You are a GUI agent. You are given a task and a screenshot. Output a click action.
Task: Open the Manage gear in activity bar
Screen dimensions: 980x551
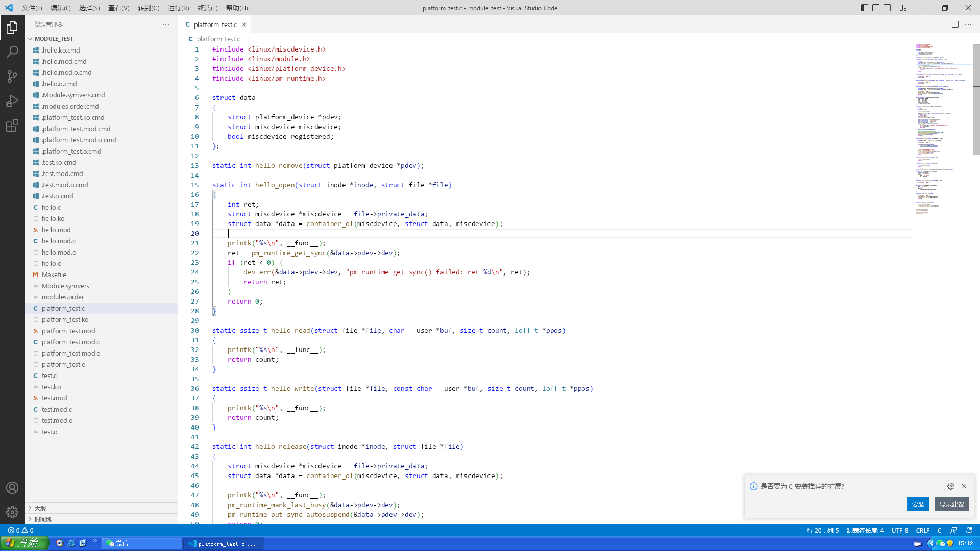click(x=12, y=512)
